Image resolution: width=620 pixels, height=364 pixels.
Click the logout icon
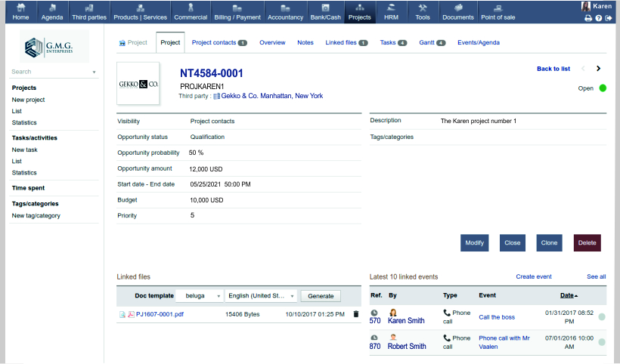point(608,17)
